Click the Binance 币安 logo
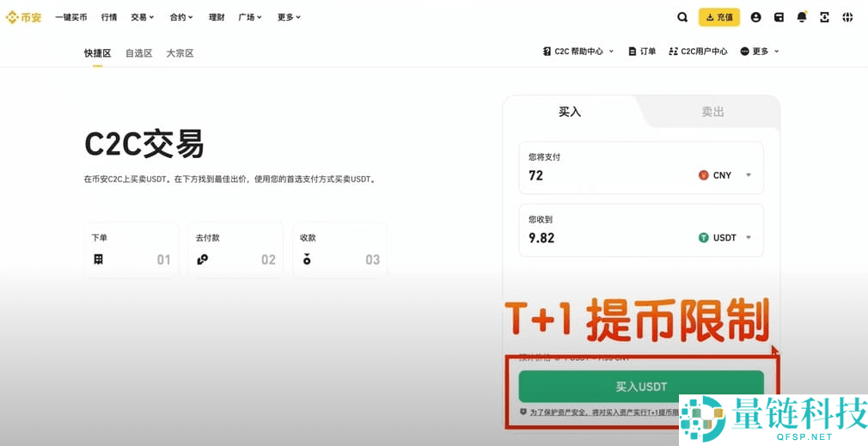The width and height of the screenshot is (868, 446). point(24,17)
